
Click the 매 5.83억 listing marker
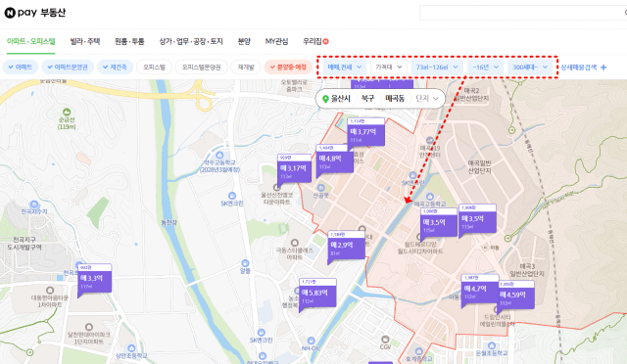click(x=317, y=295)
